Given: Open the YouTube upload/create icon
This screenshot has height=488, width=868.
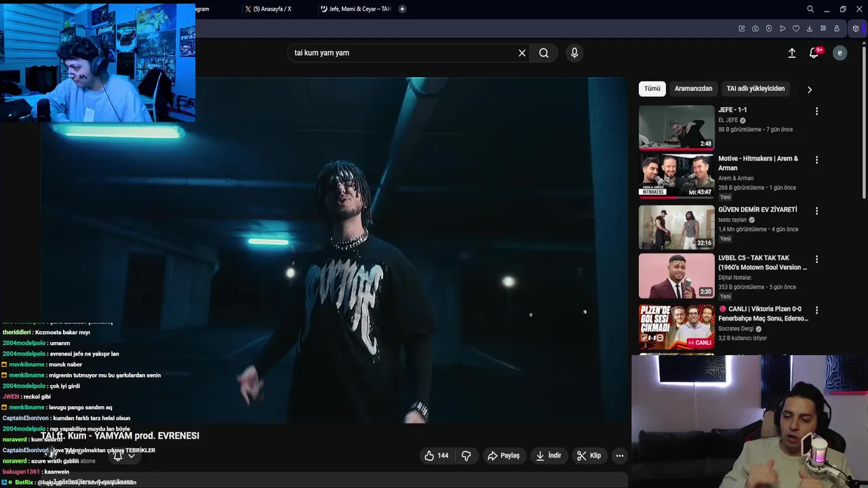Looking at the screenshot, I should coord(791,53).
